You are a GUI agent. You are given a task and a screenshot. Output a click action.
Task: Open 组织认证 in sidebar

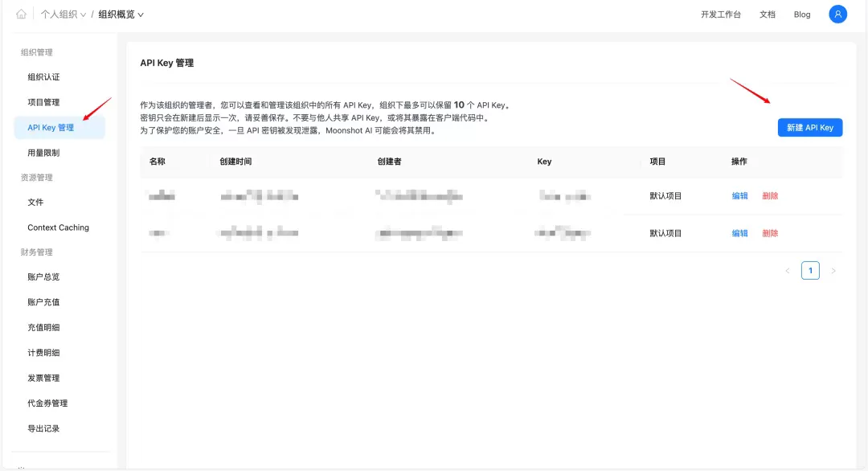pos(43,77)
